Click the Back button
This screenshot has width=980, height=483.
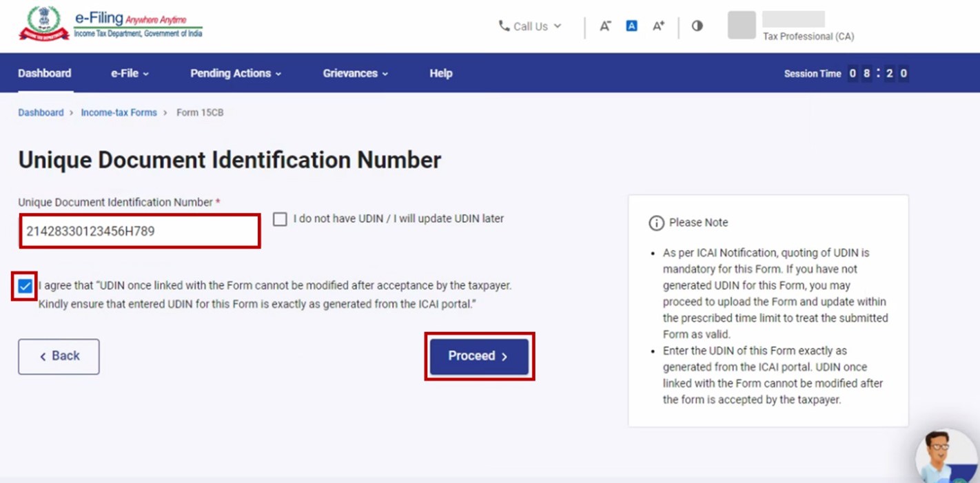point(59,356)
